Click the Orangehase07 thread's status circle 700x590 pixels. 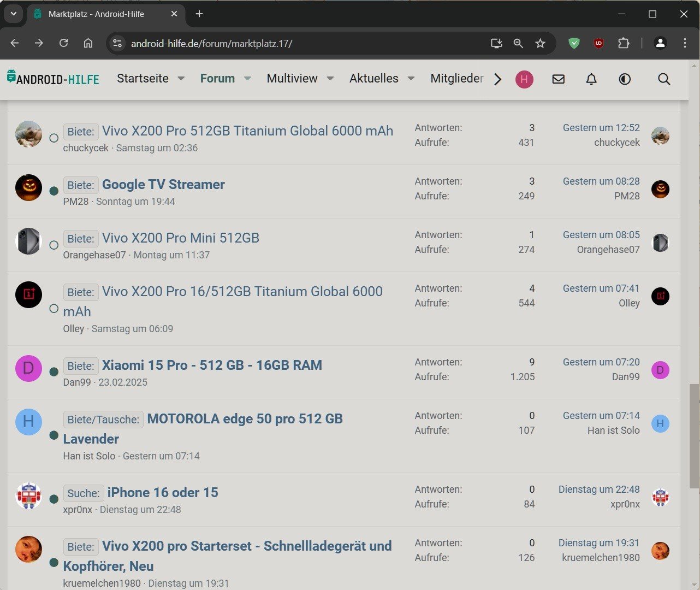(x=54, y=245)
